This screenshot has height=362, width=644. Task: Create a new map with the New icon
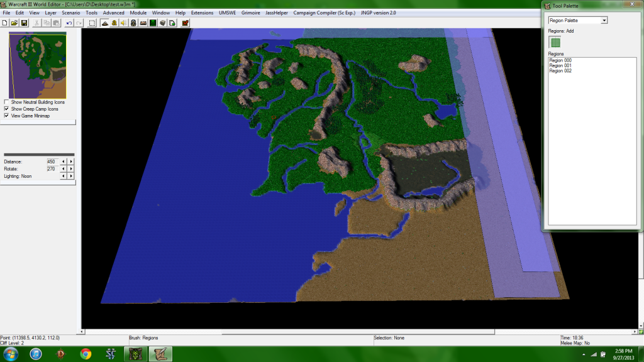point(4,23)
